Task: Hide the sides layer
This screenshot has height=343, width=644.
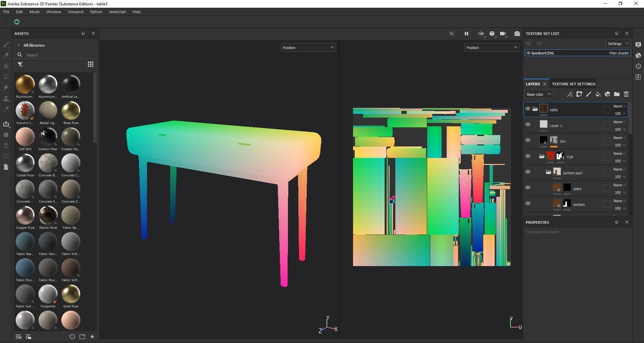Action: coord(528,188)
